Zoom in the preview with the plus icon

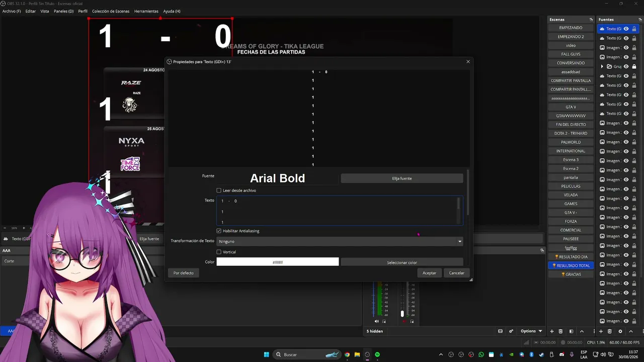(24, 228)
